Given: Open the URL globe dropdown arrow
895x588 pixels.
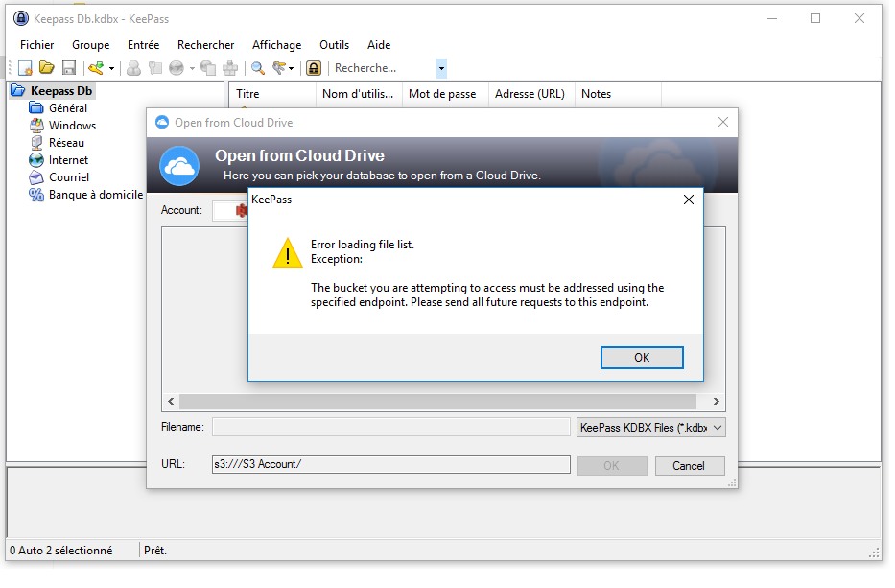Looking at the screenshot, I should tap(192, 68).
